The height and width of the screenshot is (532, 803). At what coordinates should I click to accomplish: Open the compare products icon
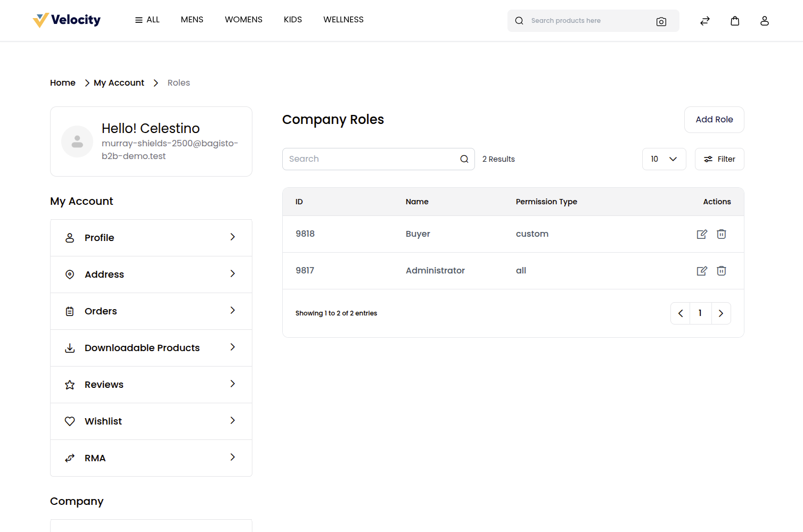(705, 21)
